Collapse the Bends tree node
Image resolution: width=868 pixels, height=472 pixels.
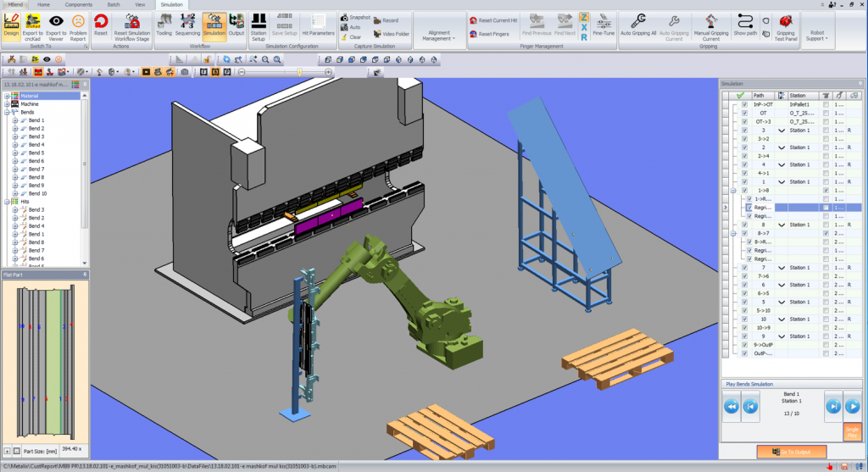tap(7, 113)
